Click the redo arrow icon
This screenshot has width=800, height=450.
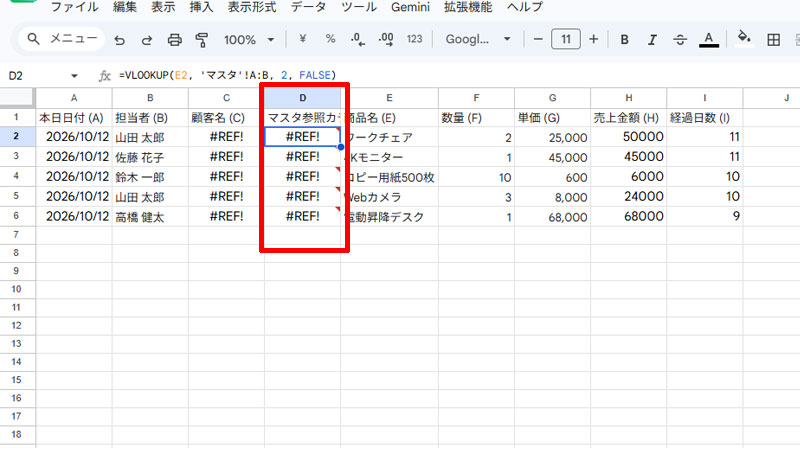coord(147,40)
